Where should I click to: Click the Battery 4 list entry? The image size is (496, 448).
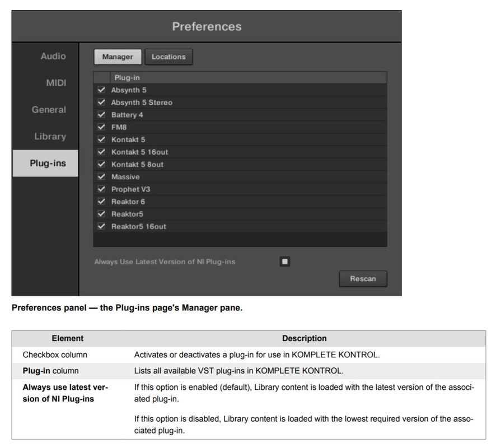click(x=127, y=115)
